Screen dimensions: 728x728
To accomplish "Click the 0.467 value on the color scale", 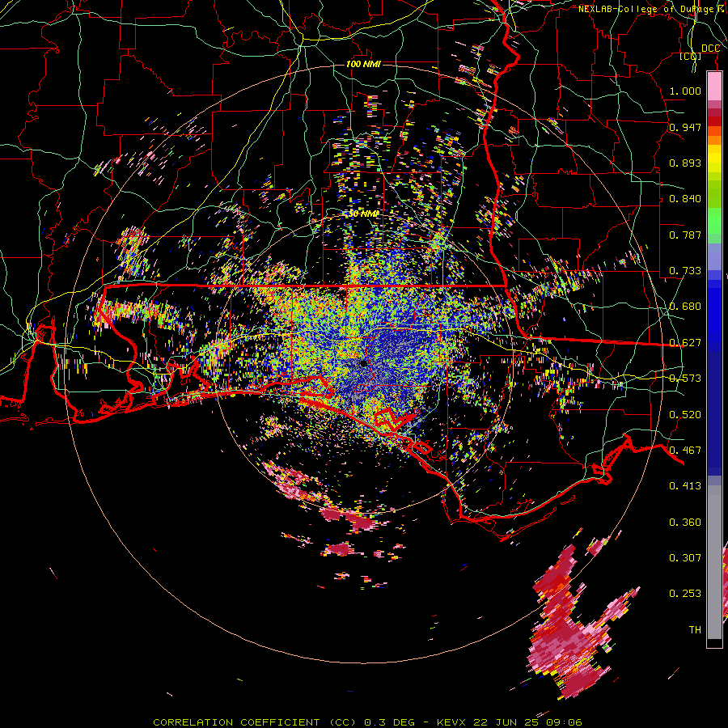I will point(685,451).
